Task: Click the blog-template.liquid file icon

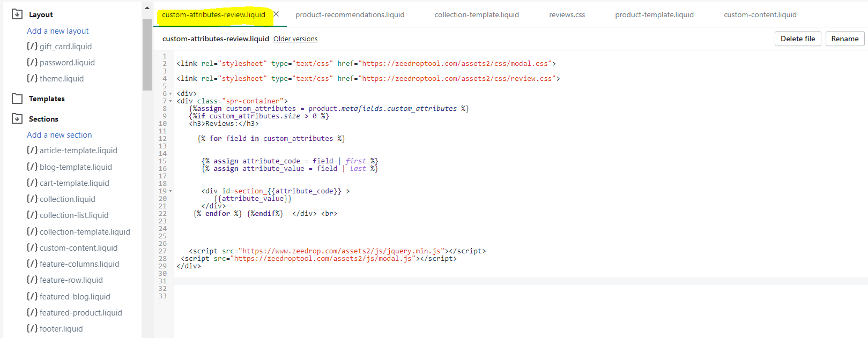Action: tap(32, 167)
